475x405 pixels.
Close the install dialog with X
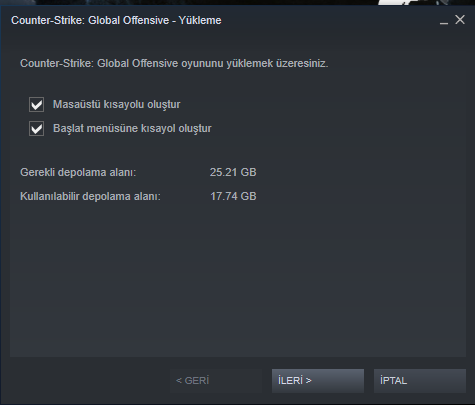(460, 20)
